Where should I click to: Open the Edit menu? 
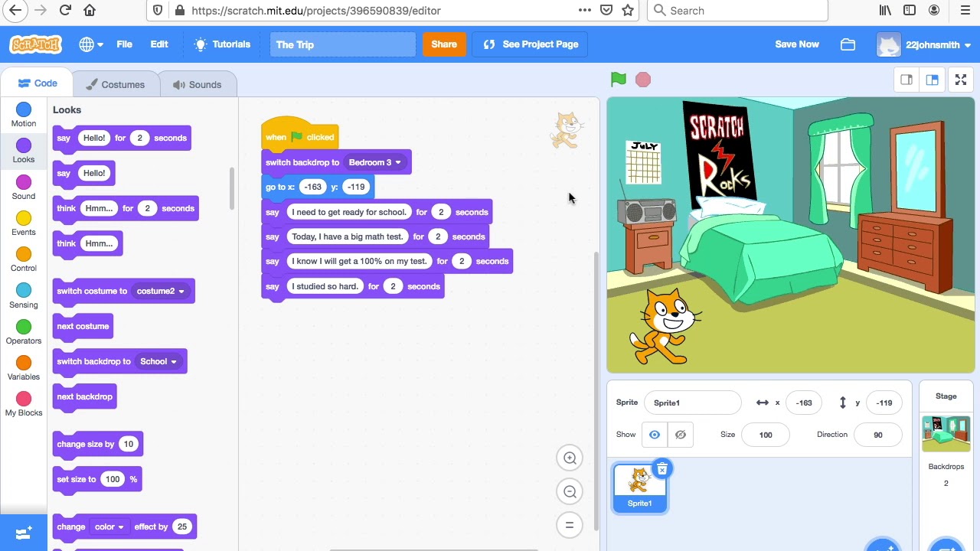[x=159, y=44]
